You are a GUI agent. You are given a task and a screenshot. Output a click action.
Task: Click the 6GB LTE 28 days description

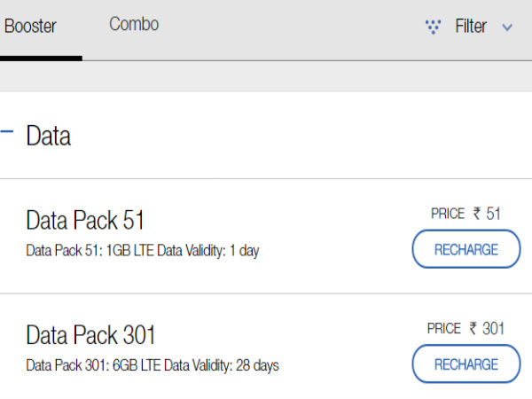153,365
